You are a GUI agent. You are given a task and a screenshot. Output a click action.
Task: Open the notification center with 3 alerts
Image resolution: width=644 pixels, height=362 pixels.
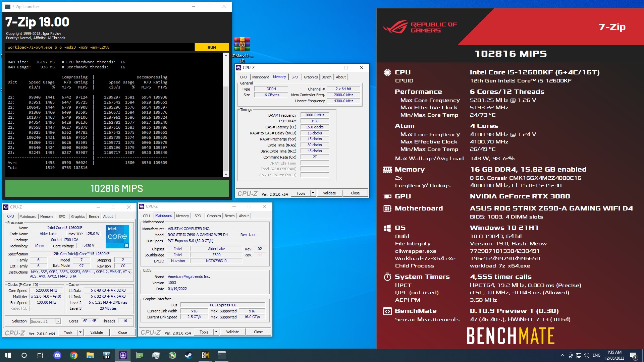click(x=634, y=355)
